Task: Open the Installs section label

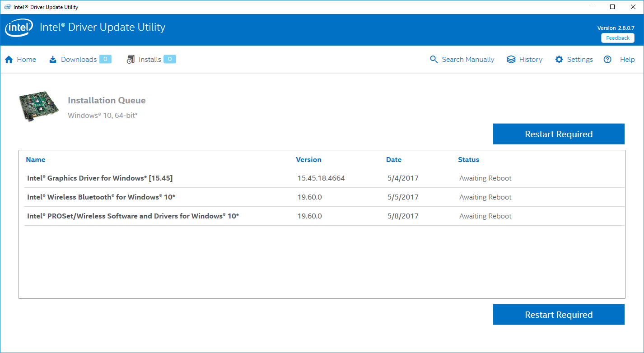Action: 150,60
